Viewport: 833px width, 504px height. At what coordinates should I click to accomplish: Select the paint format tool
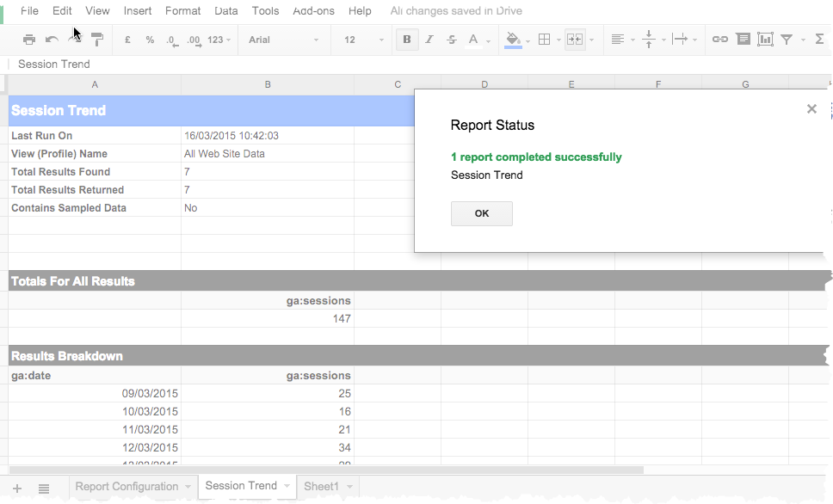click(97, 40)
